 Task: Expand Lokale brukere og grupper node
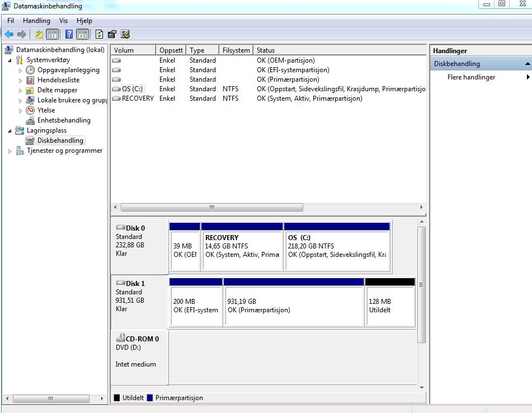pos(20,101)
